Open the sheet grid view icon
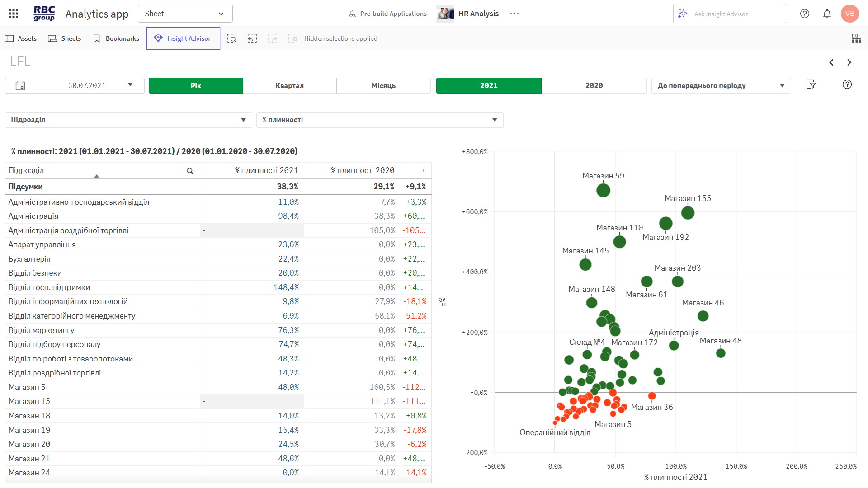Image resolution: width=868 pixels, height=488 pixels. click(x=856, y=38)
